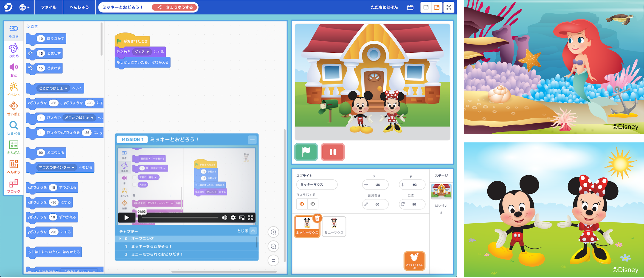Collapse chapter list with とじる chevron
This screenshot has width=644, height=278.
(253, 231)
